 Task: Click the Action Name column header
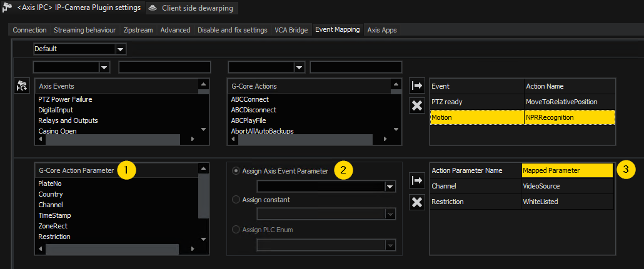click(570, 86)
